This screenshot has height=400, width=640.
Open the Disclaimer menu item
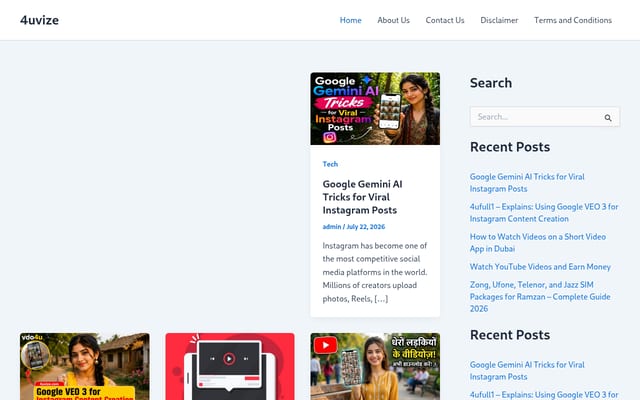(499, 20)
